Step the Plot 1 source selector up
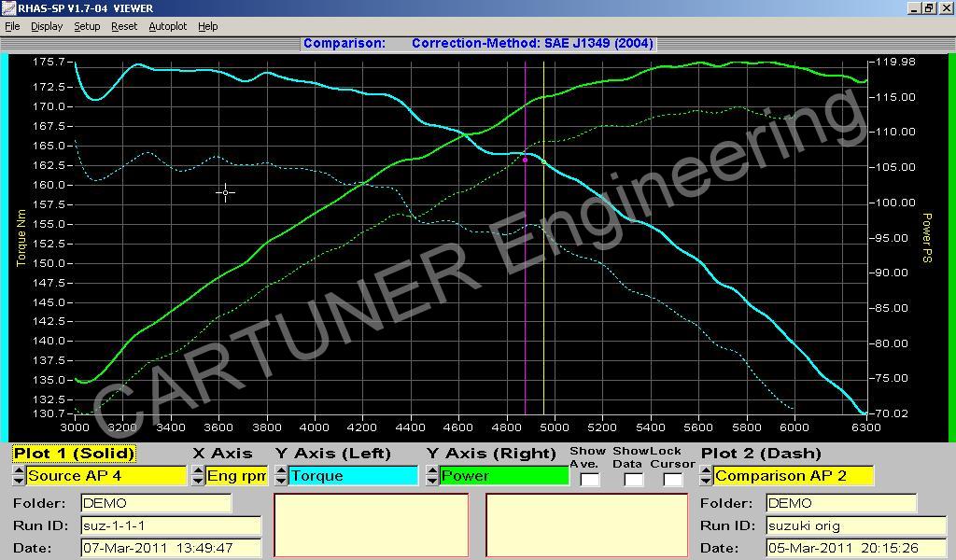Image resolution: width=956 pixels, height=560 pixels. click(x=19, y=470)
